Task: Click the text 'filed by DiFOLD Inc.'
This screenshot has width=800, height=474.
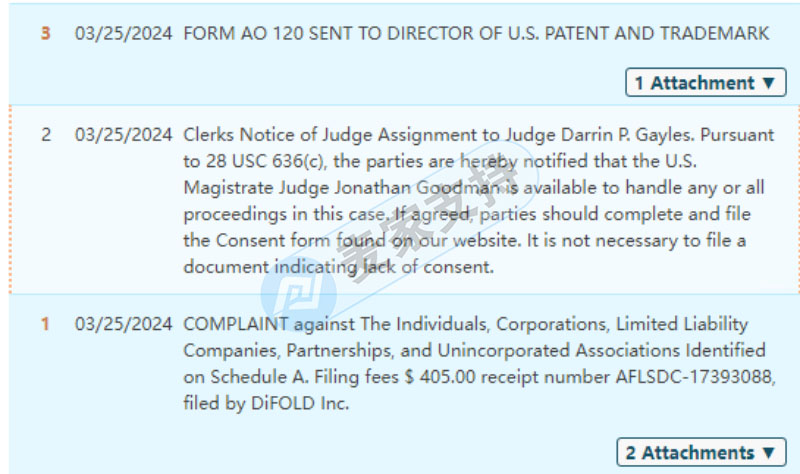Action: [266, 403]
